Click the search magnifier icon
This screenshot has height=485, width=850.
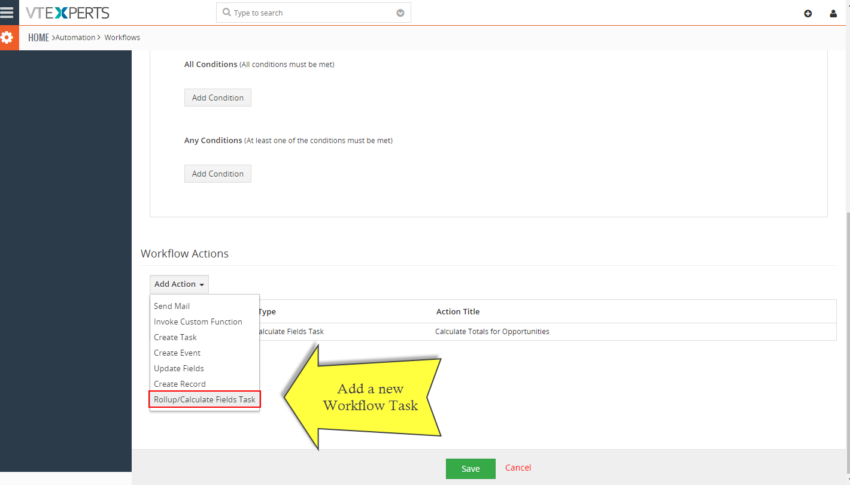[227, 12]
